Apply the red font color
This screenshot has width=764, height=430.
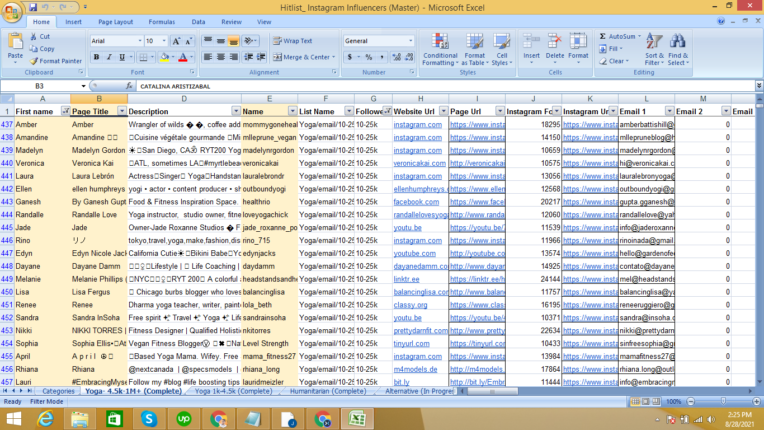[x=183, y=57]
